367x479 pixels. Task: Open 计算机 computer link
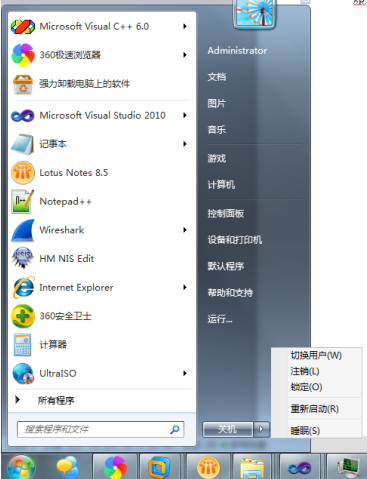pos(221,185)
